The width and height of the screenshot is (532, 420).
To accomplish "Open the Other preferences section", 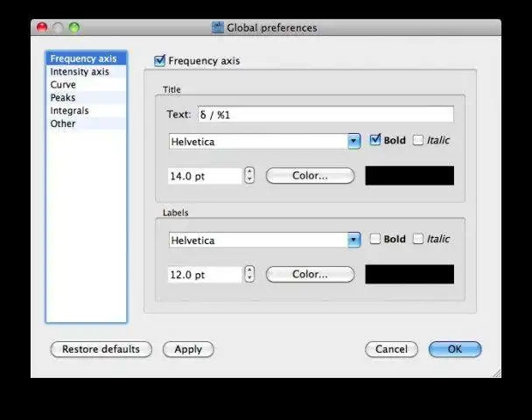I will coord(86,123).
